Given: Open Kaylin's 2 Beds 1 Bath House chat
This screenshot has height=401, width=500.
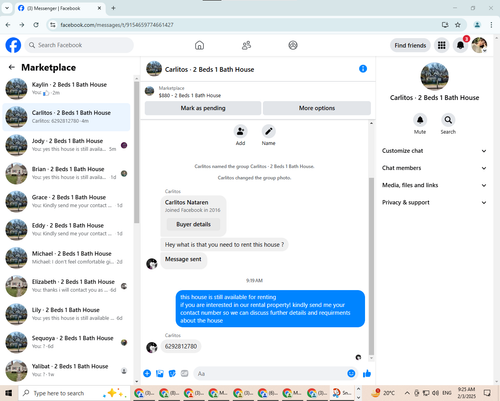Looking at the screenshot, I should (x=66, y=89).
